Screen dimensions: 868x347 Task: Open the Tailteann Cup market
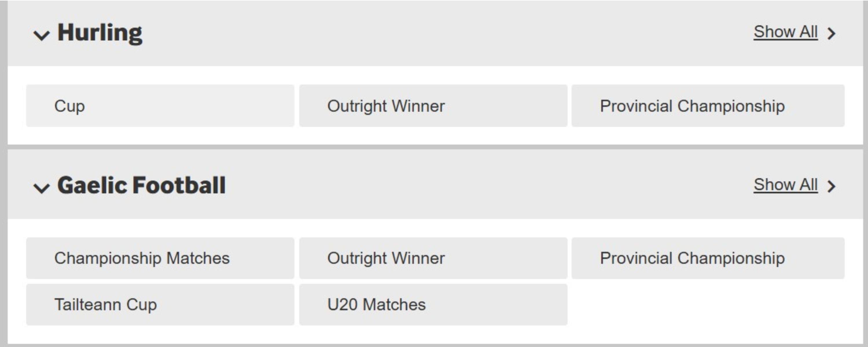pos(160,304)
